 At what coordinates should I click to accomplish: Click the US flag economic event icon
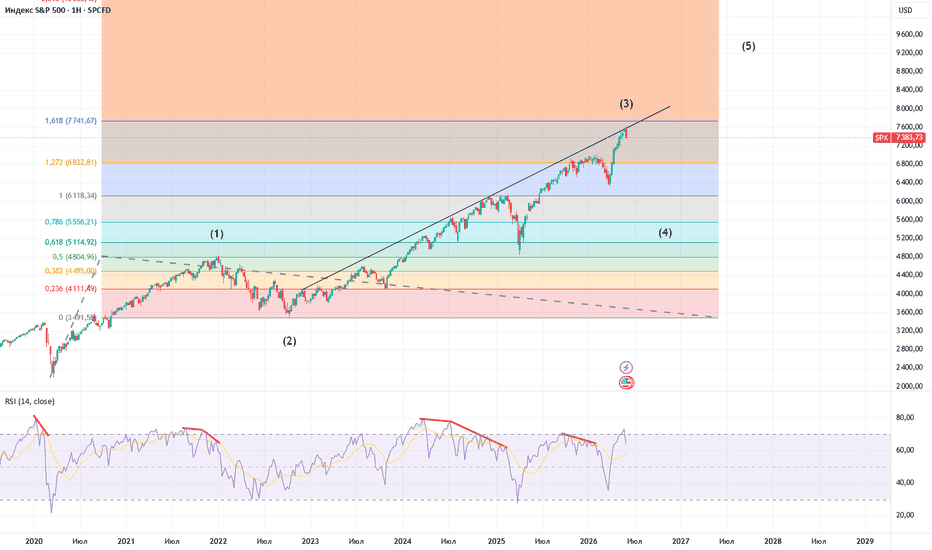tap(626, 382)
